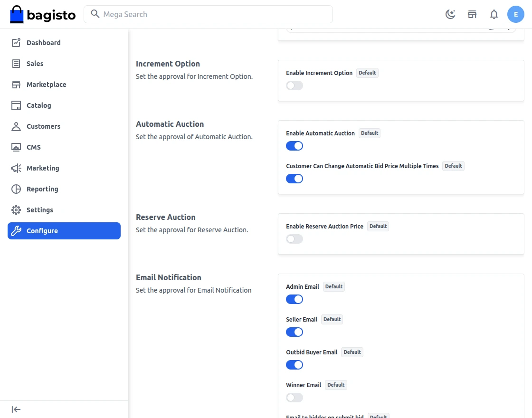Open the storefront shop icon

(472, 14)
